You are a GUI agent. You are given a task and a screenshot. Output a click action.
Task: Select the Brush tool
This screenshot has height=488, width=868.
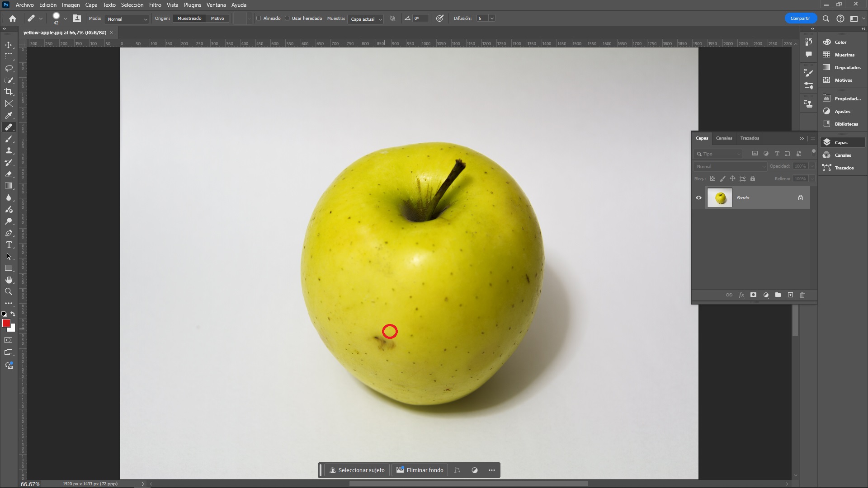tap(9, 139)
